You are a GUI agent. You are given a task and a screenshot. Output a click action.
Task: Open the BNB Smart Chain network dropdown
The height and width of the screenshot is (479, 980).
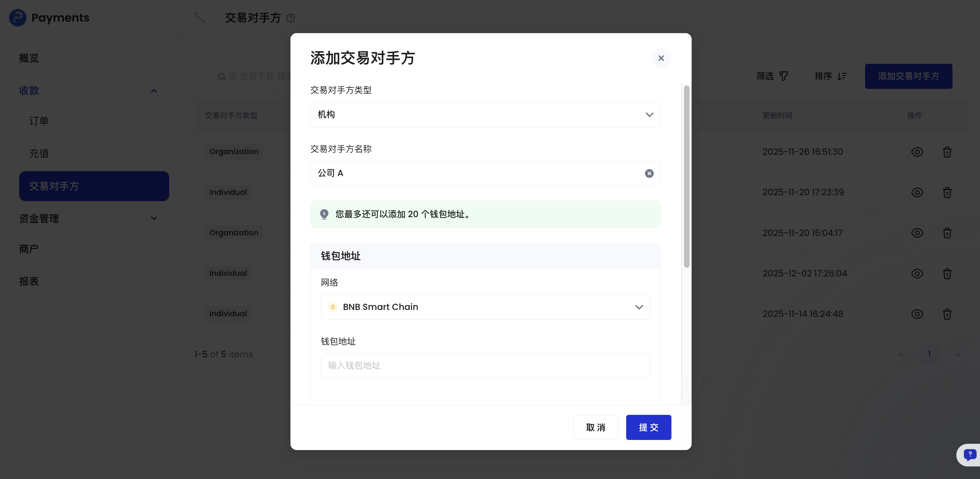click(485, 307)
